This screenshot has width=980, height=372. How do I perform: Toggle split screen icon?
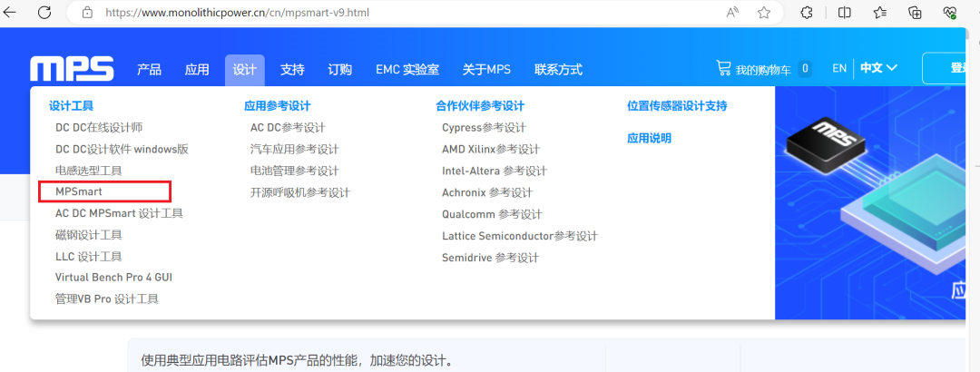[x=845, y=12]
